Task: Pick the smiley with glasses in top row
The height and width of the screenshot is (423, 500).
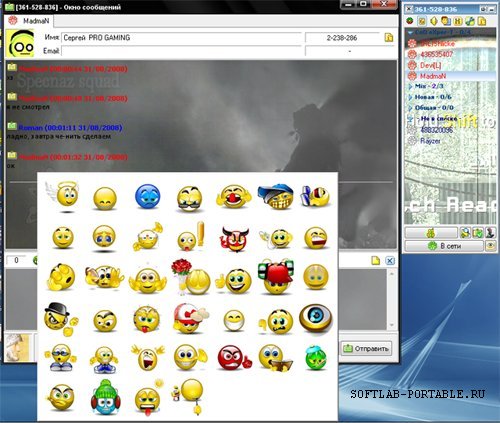Action: [189, 199]
